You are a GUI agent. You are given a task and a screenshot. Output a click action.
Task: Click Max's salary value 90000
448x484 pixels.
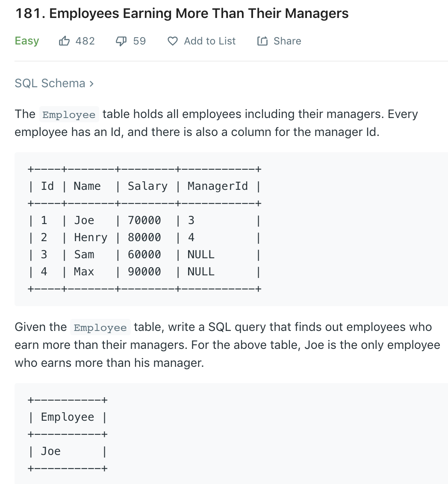click(x=144, y=272)
